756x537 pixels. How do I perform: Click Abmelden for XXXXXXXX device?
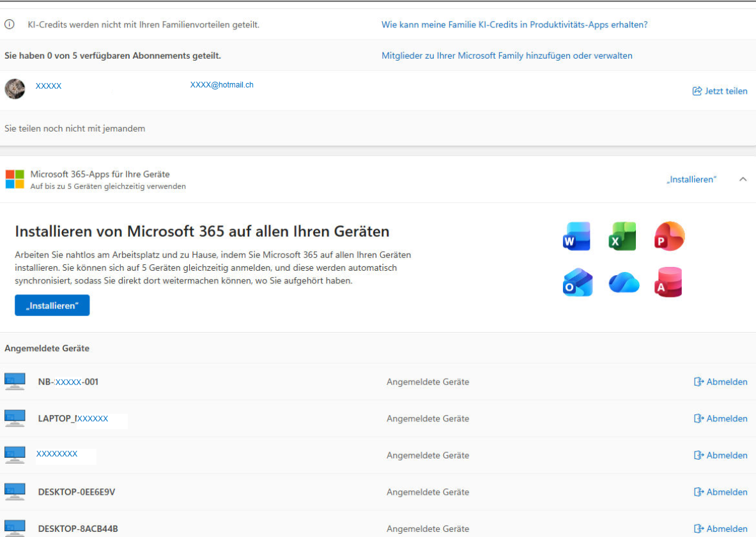(720, 455)
